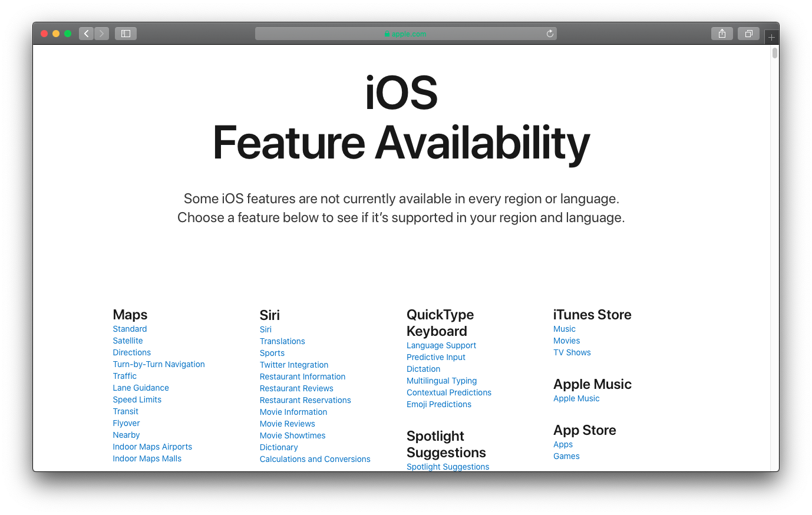Open the TV Shows link
This screenshot has width=812, height=515.
(572, 352)
